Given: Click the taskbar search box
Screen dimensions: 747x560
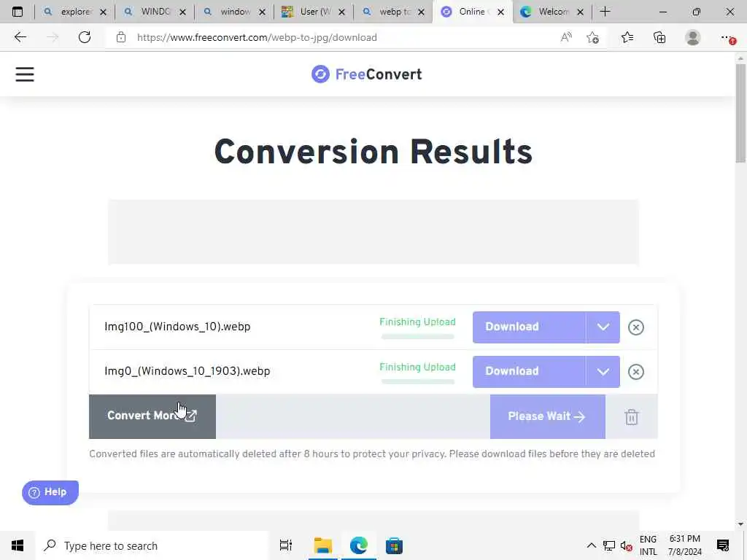Looking at the screenshot, I should coord(152,545).
